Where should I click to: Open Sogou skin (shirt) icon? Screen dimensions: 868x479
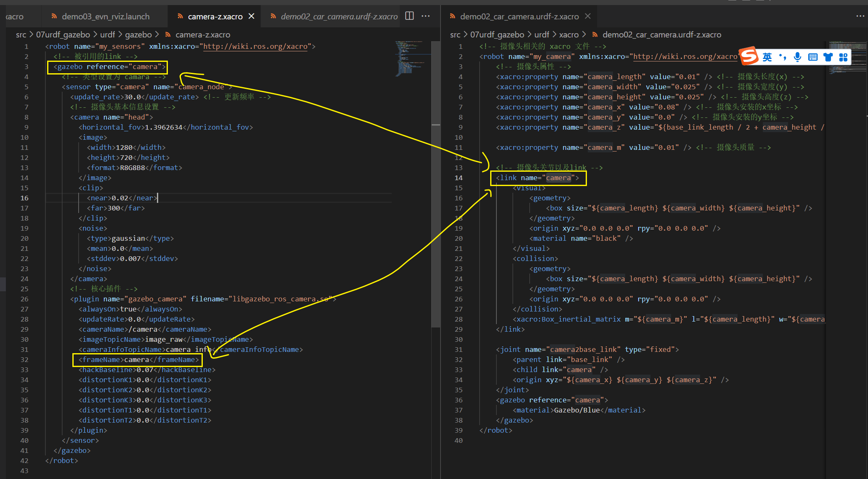point(828,57)
